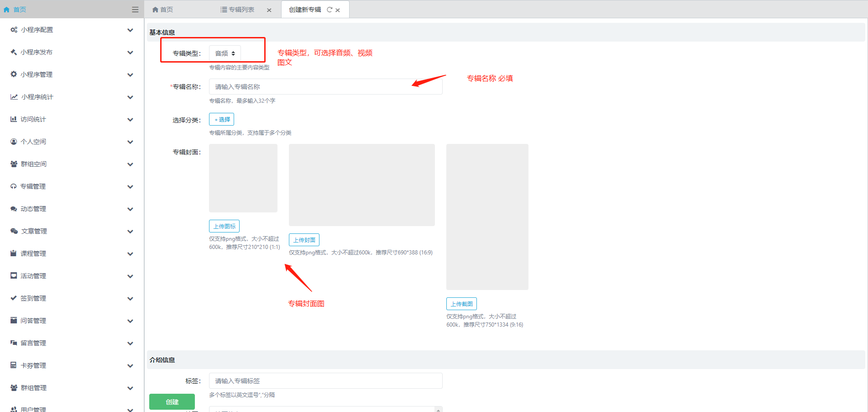Image resolution: width=868 pixels, height=412 pixels.
Task: Click the square album icon placeholder
Action: pos(243,178)
